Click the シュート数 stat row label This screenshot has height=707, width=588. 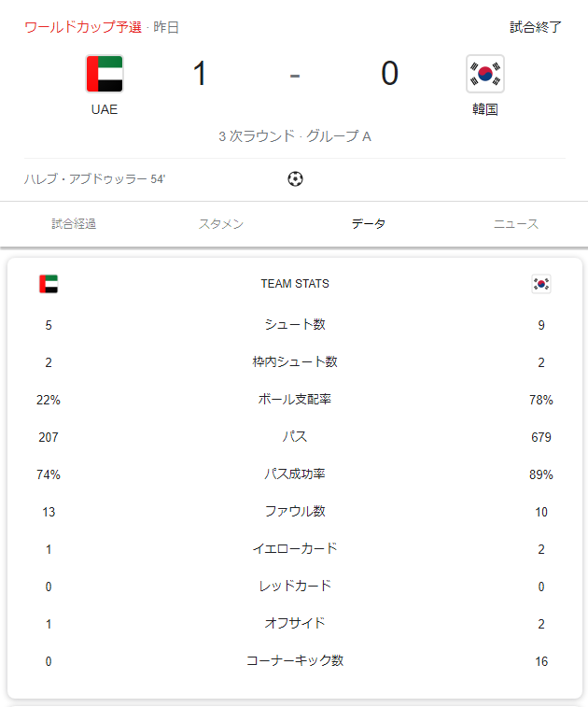[x=295, y=325]
